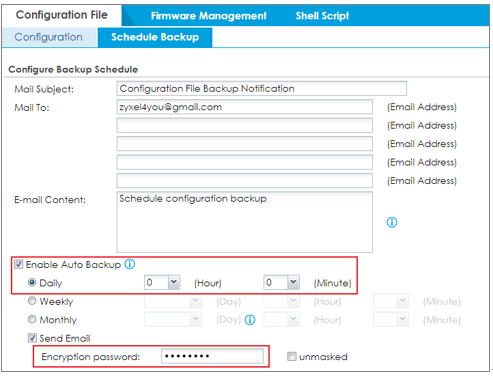Screen dimensions: 493x377
Task: Toggle the Enable Auto Backup checkbox
Action: 19,265
